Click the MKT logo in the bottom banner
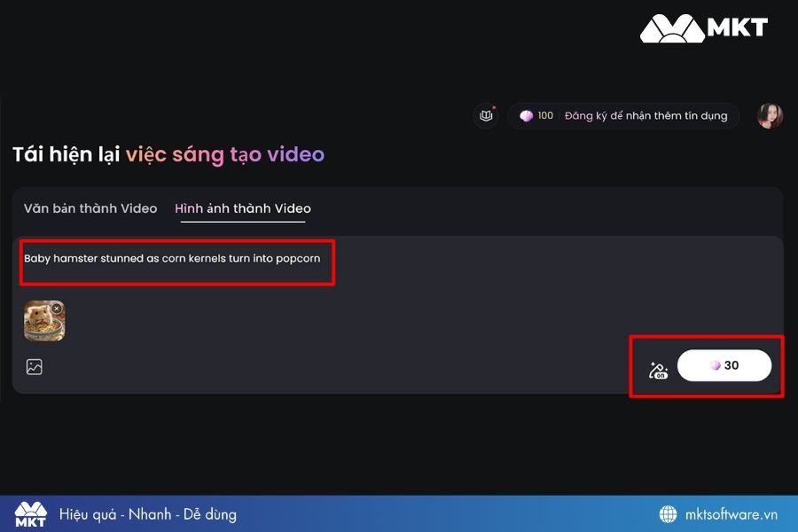The height and width of the screenshot is (532, 798). [31, 514]
